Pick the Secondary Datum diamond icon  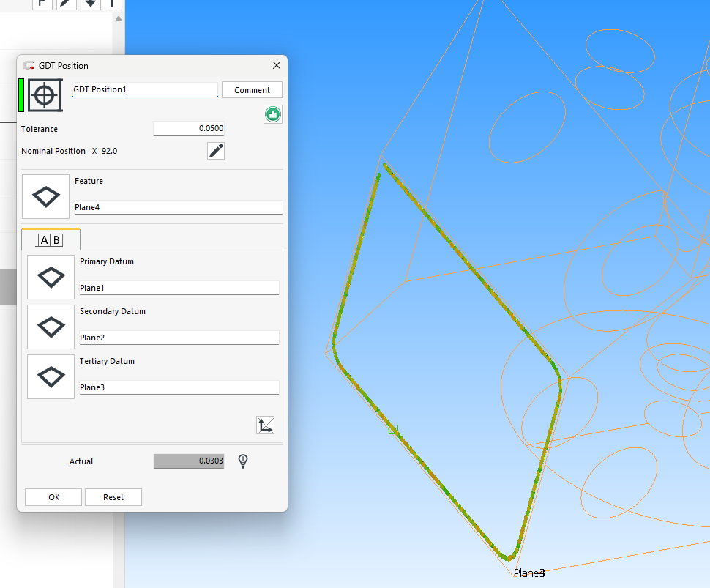[x=51, y=327]
